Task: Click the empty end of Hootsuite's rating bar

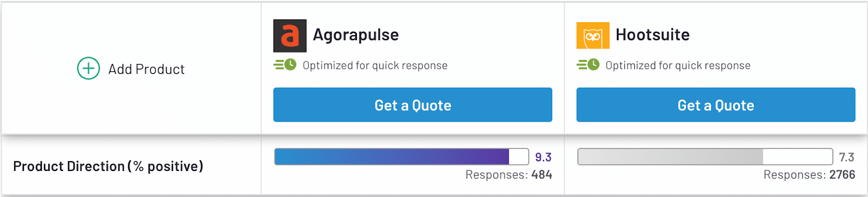Action: [797, 156]
